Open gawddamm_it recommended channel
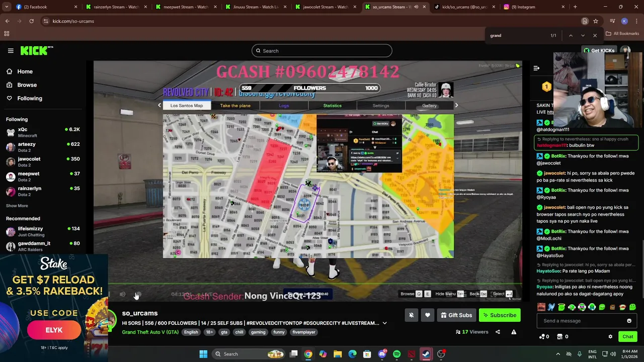 43,246
